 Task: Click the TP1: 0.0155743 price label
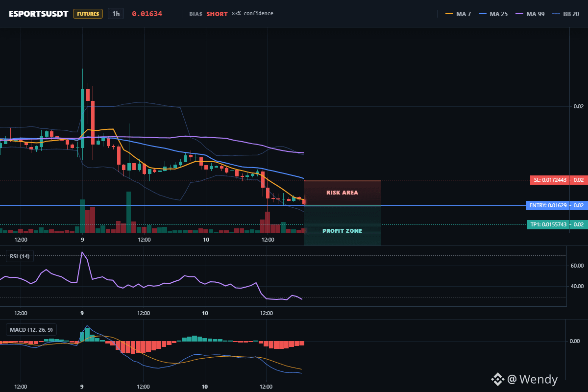[556, 224]
